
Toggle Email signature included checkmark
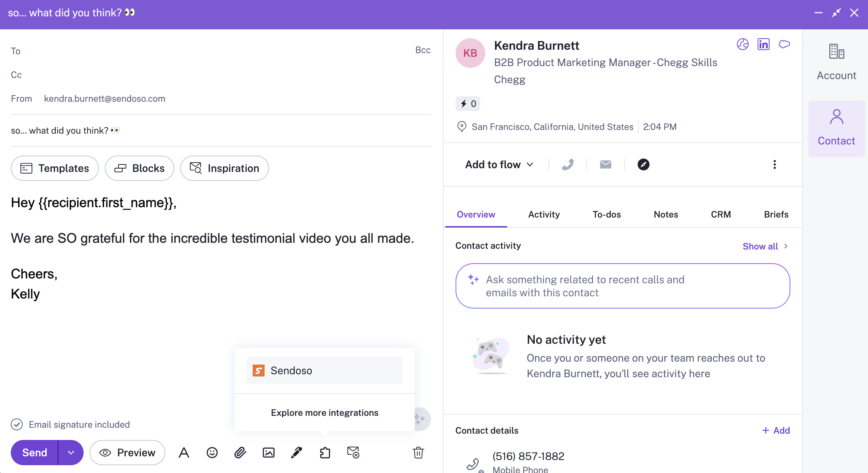(x=17, y=424)
